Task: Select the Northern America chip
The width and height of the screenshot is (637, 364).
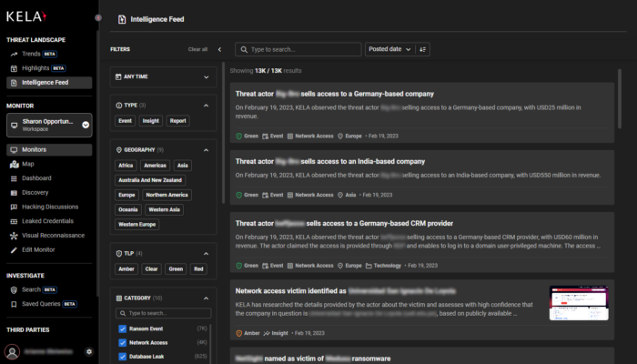Action: [x=167, y=195]
